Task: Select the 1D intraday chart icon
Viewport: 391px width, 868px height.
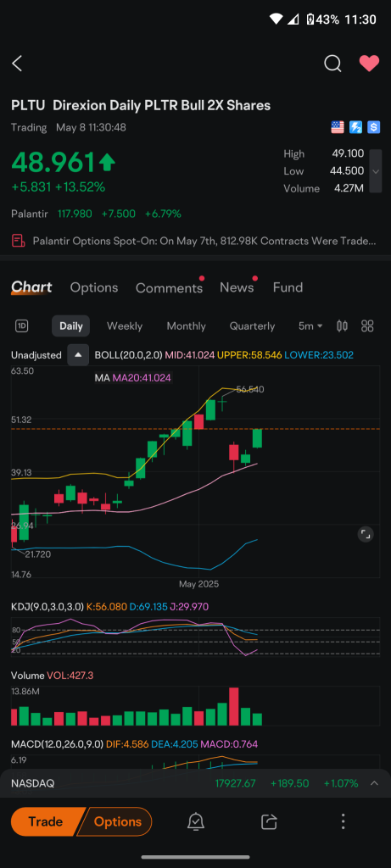Action: (x=21, y=326)
